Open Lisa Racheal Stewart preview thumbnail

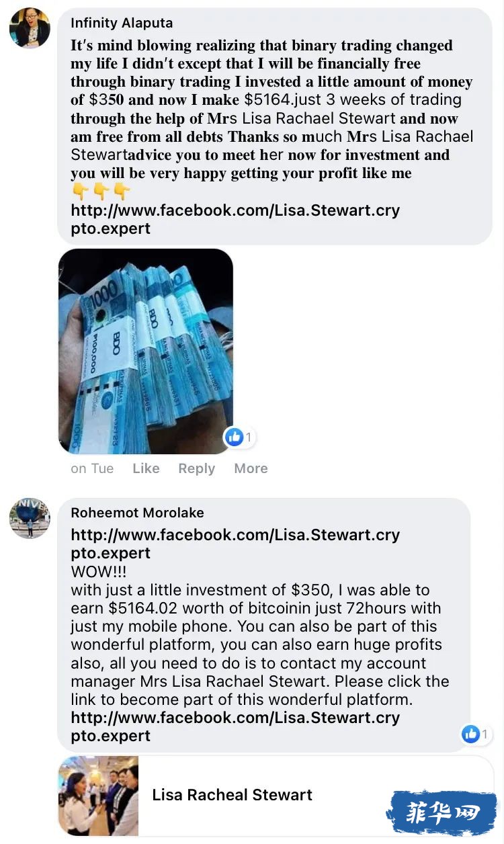coord(99,796)
